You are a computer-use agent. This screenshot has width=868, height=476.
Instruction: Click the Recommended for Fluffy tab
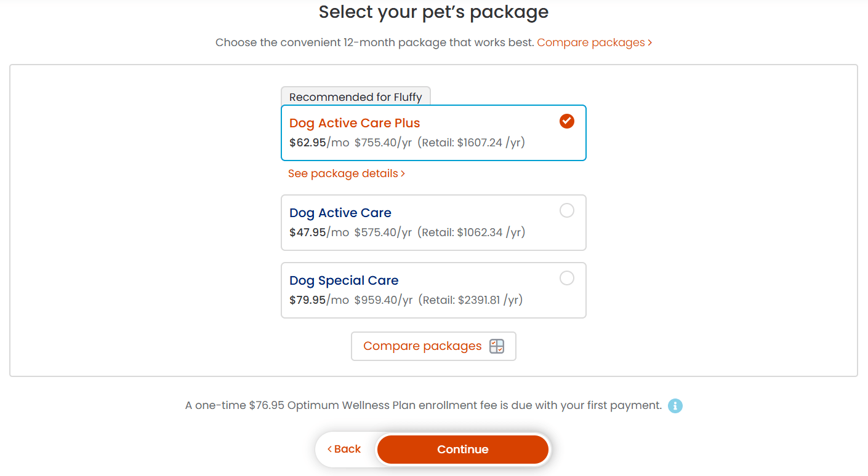click(356, 96)
